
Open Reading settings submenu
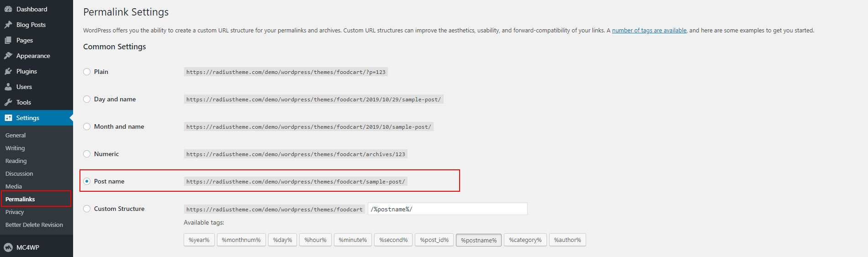pyautogui.click(x=16, y=161)
